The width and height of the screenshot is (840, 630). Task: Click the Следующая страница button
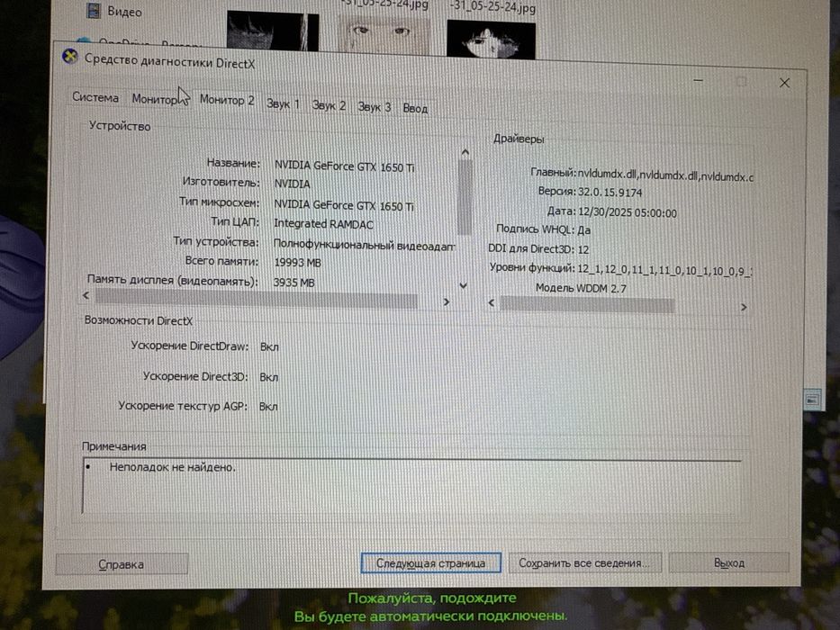pyautogui.click(x=430, y=563)
